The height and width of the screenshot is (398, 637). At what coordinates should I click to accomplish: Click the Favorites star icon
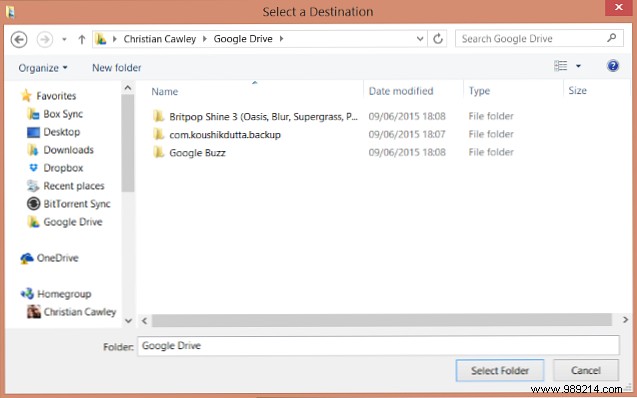pos(26,95)
